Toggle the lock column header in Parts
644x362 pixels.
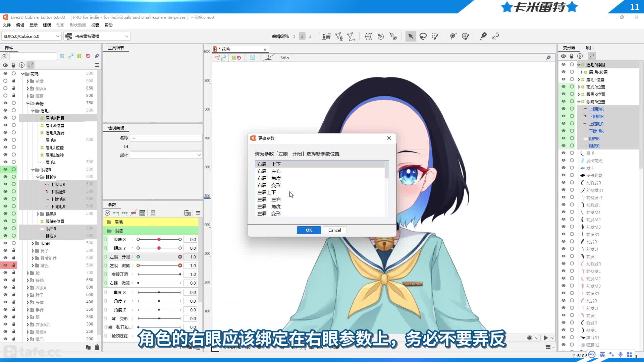point(13,65)
